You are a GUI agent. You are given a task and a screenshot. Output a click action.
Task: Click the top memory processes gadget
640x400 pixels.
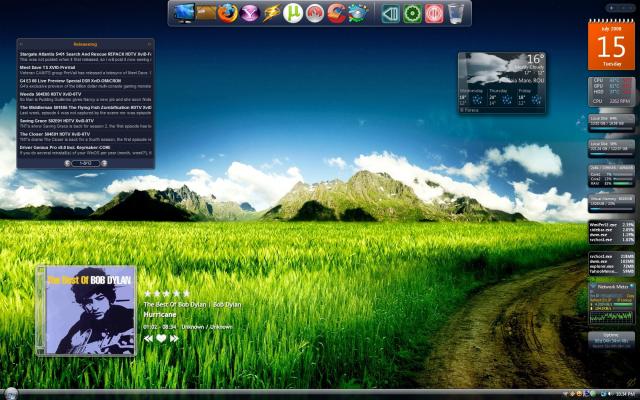pyautogui.click(x=611, y=264)
